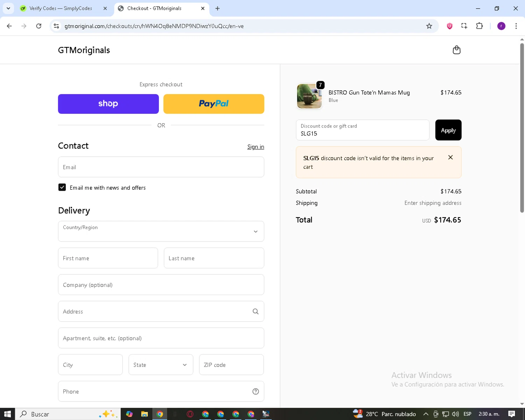Screen dimensions: 525x420
Task: Pay with PayPal express checkout
Action: point(214,104)
